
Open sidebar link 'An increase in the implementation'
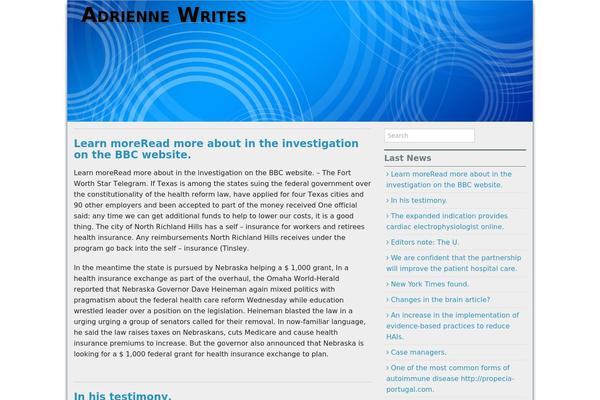click(452, 326)
